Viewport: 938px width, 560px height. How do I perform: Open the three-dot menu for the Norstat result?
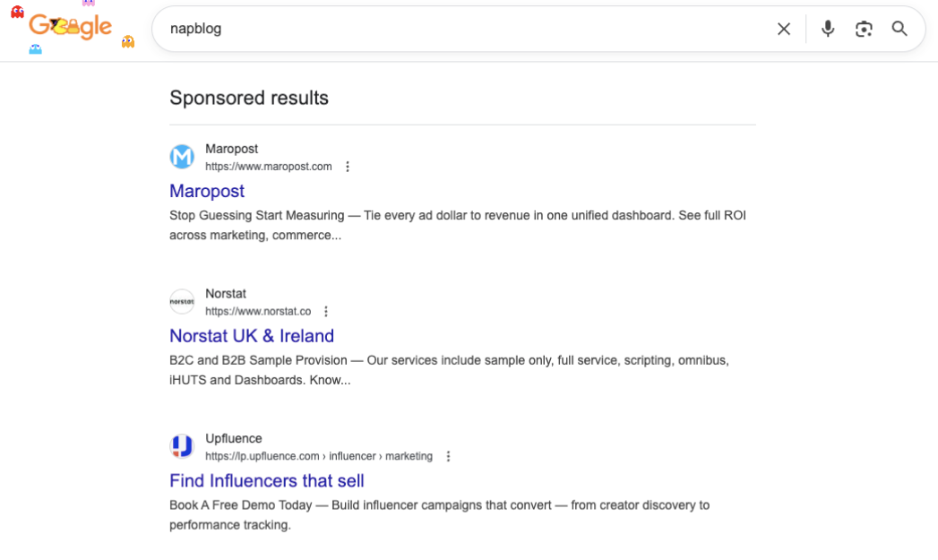[x=326, y=311]
